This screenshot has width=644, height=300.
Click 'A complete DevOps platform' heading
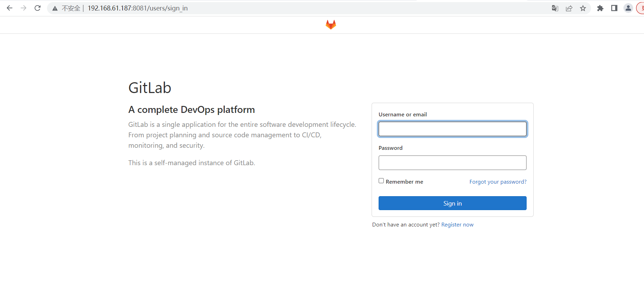[x=192, y=110]
